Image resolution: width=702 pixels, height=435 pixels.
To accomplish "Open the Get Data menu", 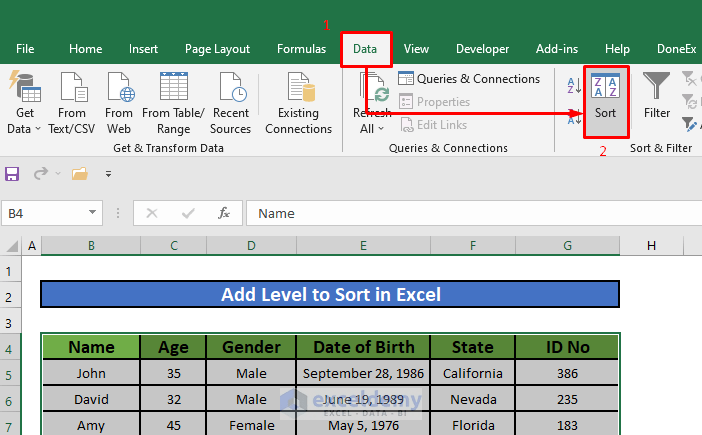I will click(25, 103).
